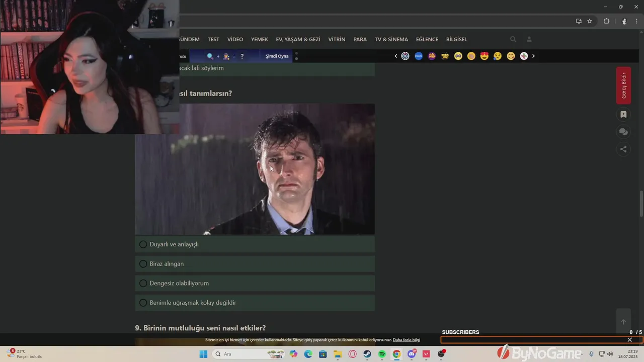
Task: Click the microphone icon in system tray
Action: click(591, 354)
